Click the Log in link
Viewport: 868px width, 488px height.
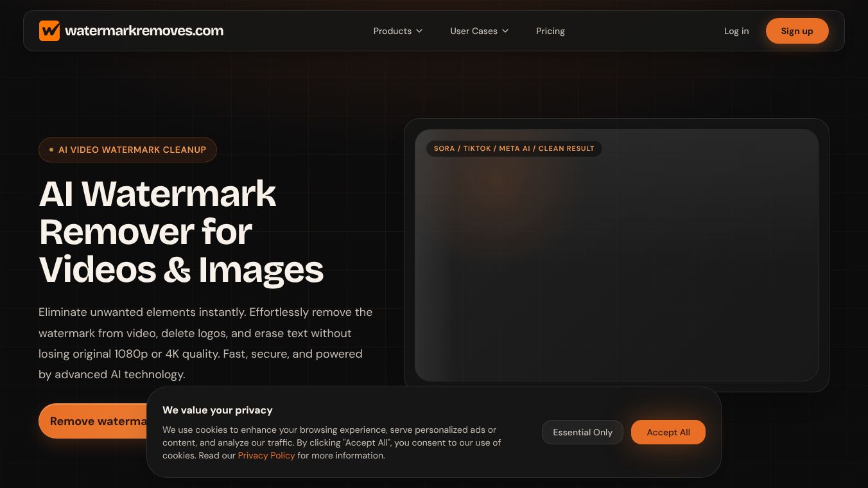[736, 31]
